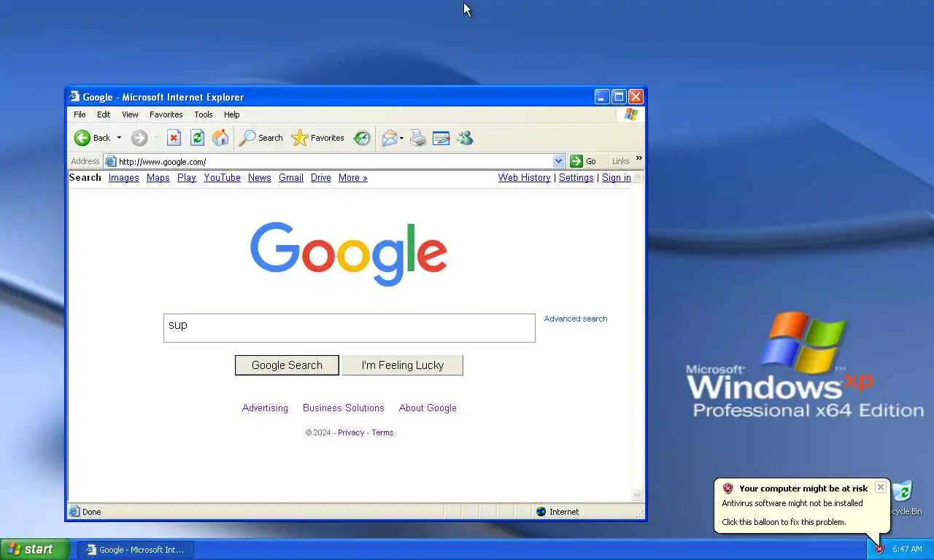This screenshot has height=560, width=934.
Task: Stop page loading with red X icon
Action: pyautogui.click(x=174, y=138)
